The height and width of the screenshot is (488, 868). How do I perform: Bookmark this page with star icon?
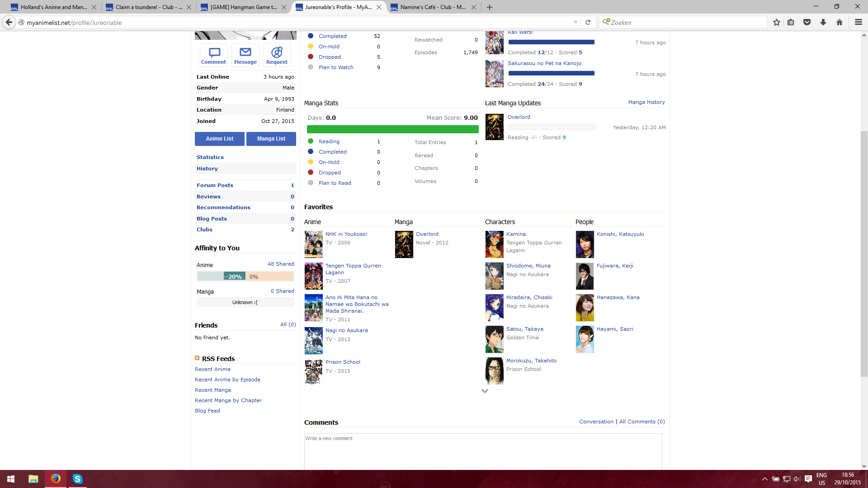(777, 22)
